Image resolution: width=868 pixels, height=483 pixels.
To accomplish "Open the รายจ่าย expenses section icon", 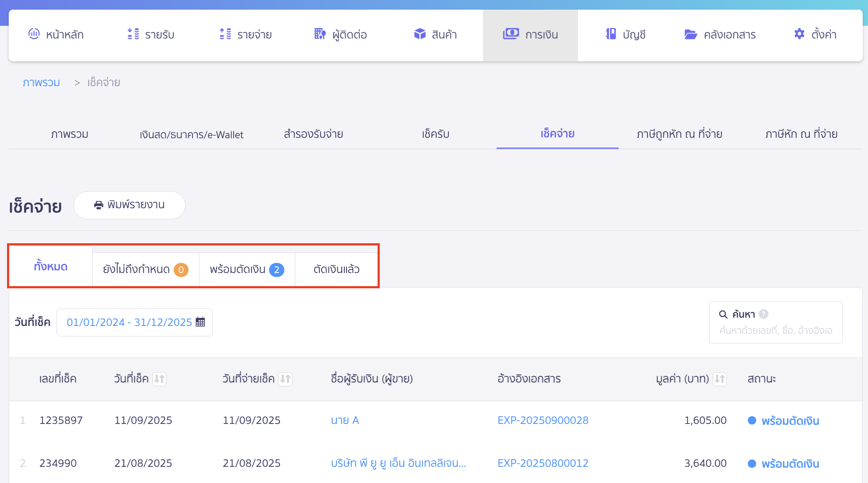I will [x=224, y=34].
